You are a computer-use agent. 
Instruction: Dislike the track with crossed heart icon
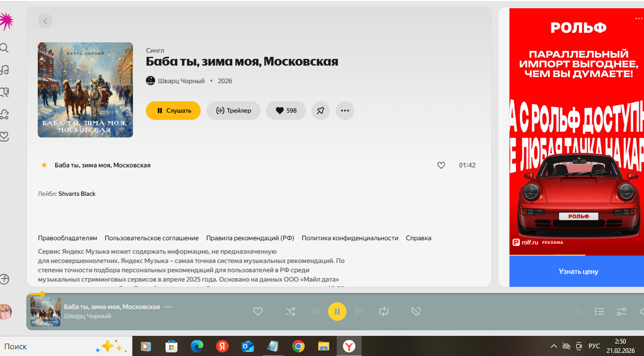click(x=416, y=312)
